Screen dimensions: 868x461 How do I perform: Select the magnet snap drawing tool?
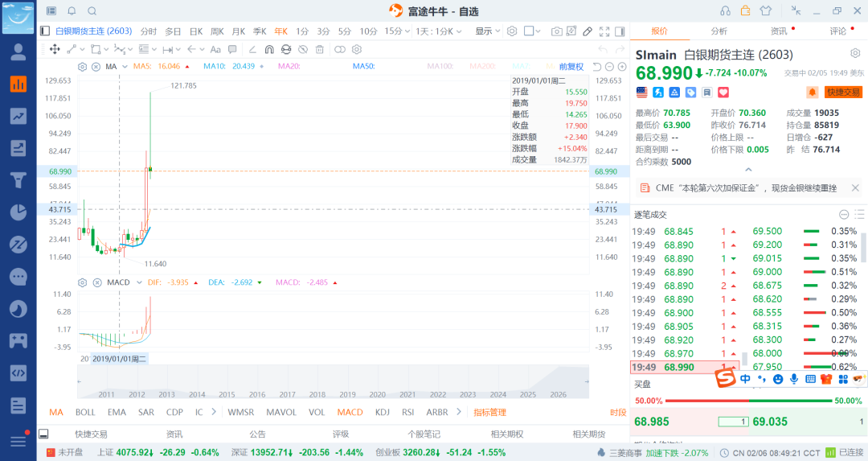pyautogui.click(x=269, y=49)
